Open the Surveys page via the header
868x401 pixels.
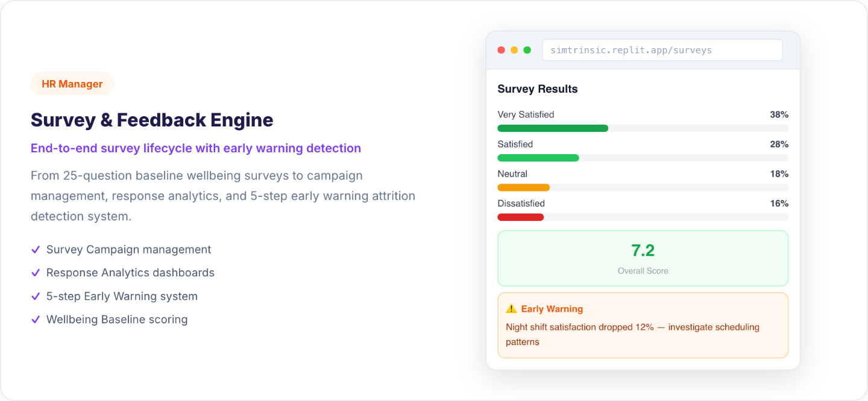point(662,50)
